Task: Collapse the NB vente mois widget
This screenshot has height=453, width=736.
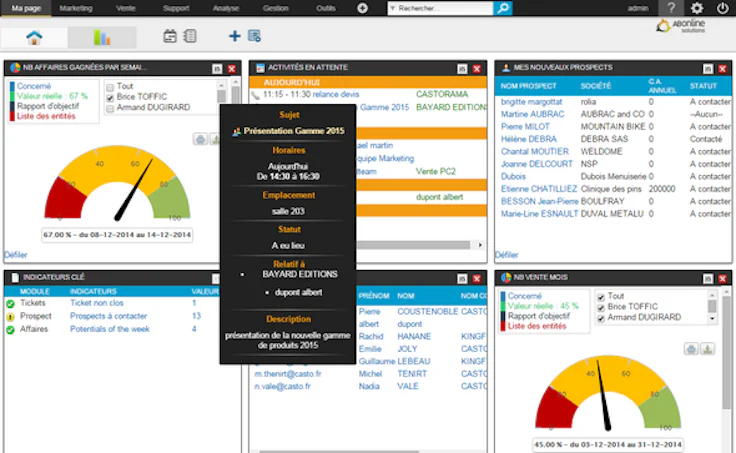Action: pos(708,279)
